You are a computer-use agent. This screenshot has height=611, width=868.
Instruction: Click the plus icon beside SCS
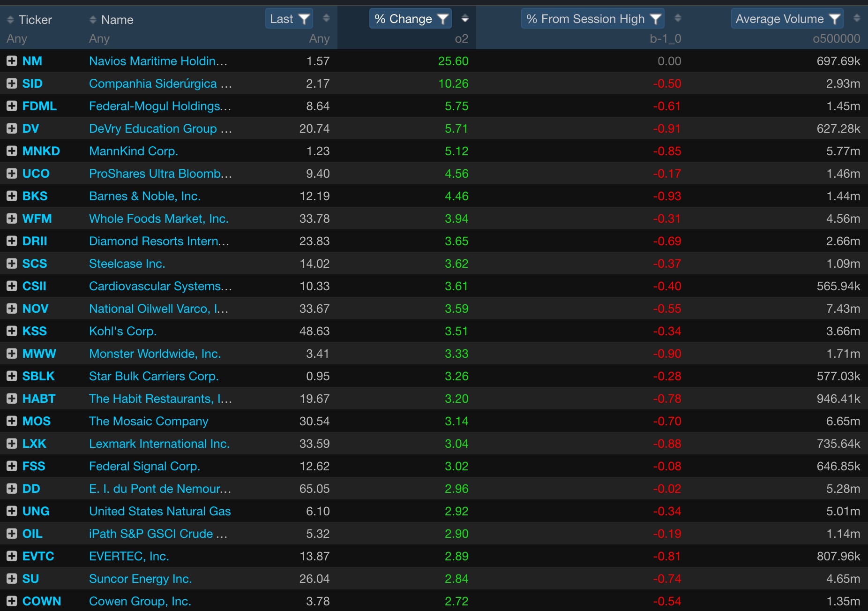[x=12, y=264]
